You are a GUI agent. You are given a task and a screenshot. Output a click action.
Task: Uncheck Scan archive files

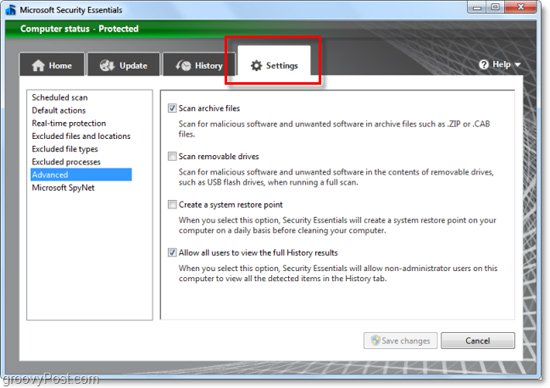(x=172, y=108)
